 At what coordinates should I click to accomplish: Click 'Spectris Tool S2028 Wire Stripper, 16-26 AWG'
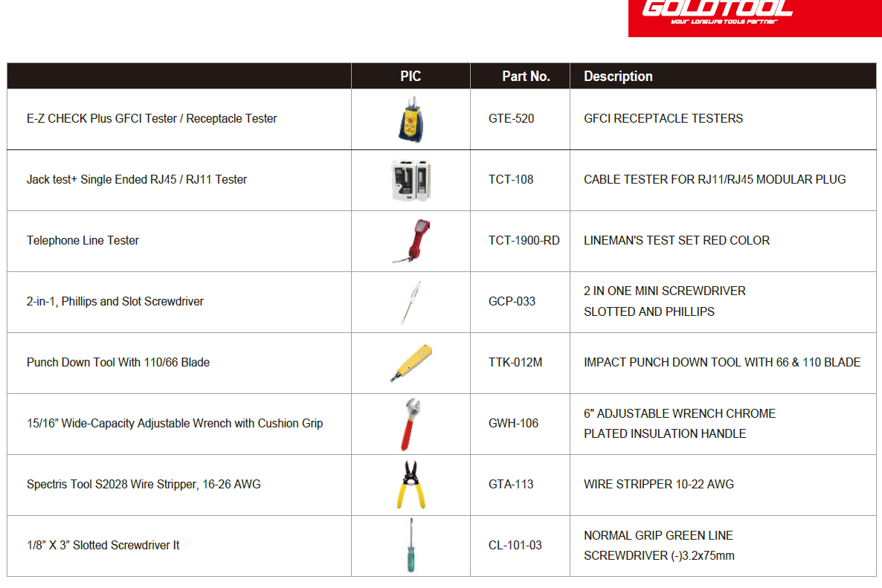click(x=144, y=485)
